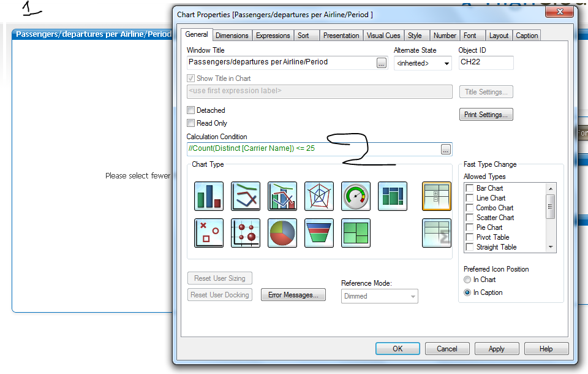This screenshot has width=588, height=374.
Task: Open the Reference Mode dropdown
Action: click(x=380, y=296)
